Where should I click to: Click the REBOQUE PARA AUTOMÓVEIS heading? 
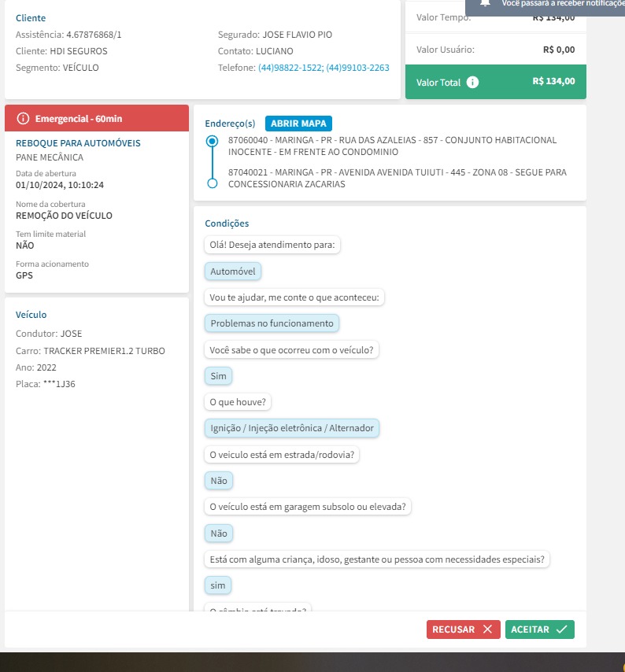click(x=78, y=143)
